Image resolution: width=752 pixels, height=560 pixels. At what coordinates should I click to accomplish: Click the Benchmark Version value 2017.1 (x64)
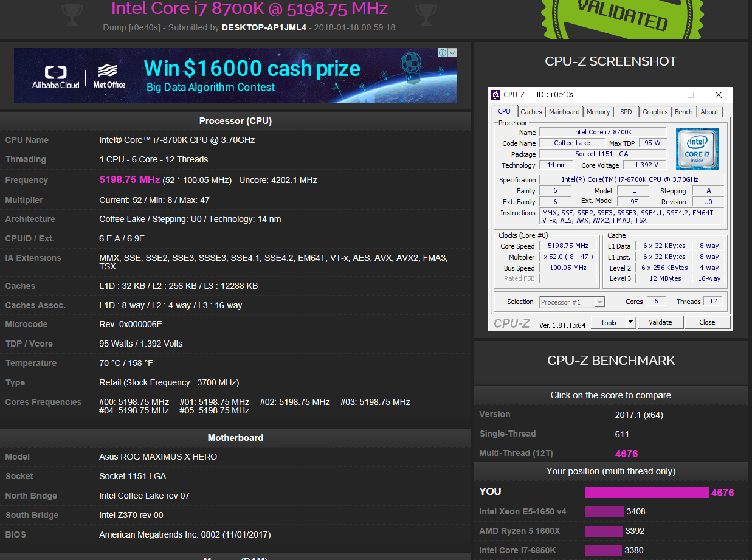(639, 415)
